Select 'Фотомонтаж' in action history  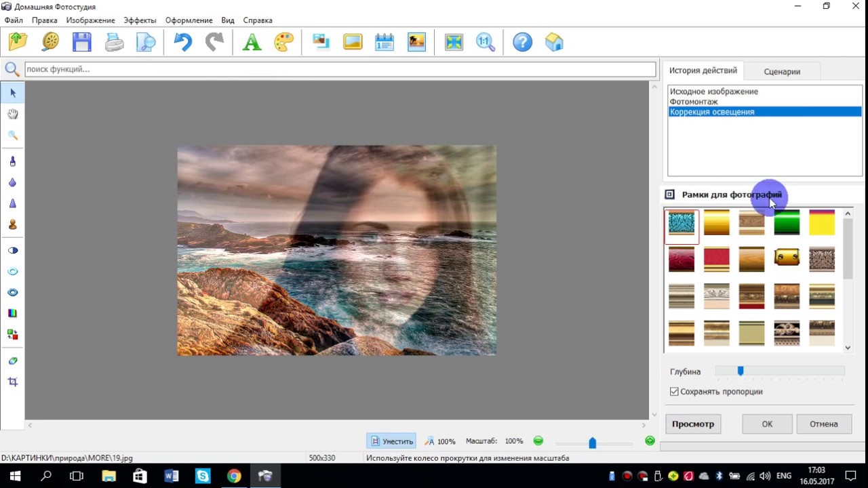click(694, 102)
